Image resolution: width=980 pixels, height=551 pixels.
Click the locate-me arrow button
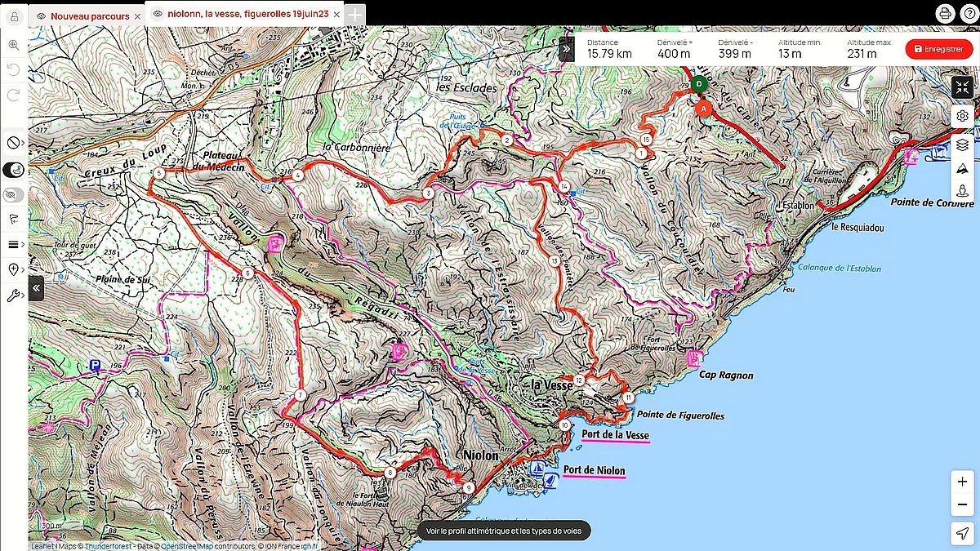(963, 533)
